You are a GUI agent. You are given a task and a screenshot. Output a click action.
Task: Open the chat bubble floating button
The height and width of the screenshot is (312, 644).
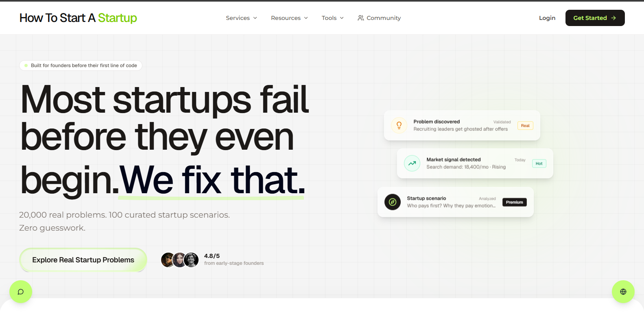21,292
